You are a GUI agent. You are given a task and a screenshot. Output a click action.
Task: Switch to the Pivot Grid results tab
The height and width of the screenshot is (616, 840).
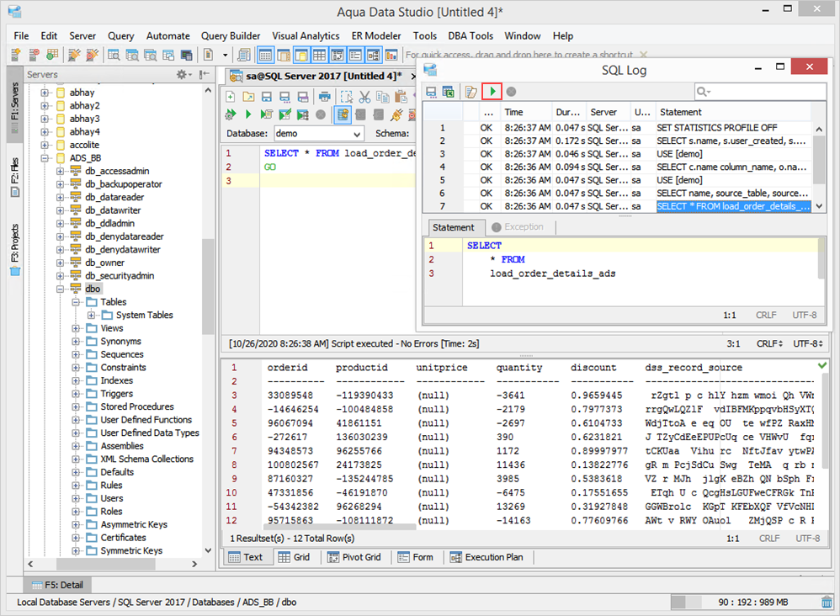354,557
